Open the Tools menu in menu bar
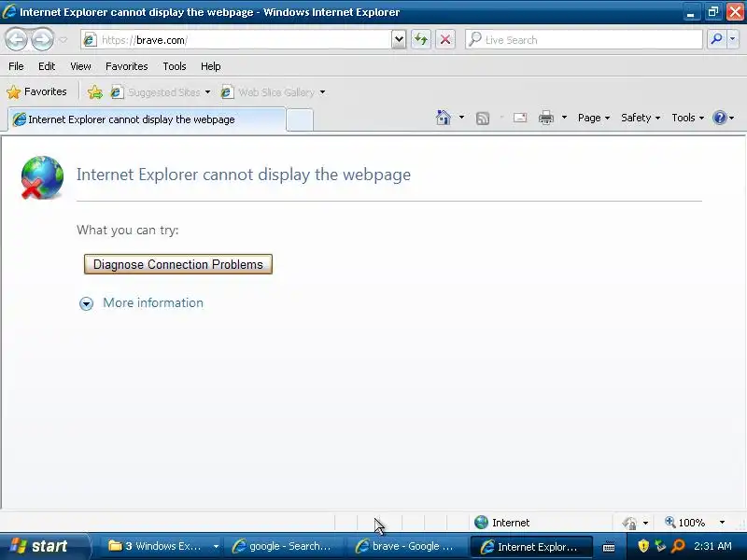 [175, 66]
